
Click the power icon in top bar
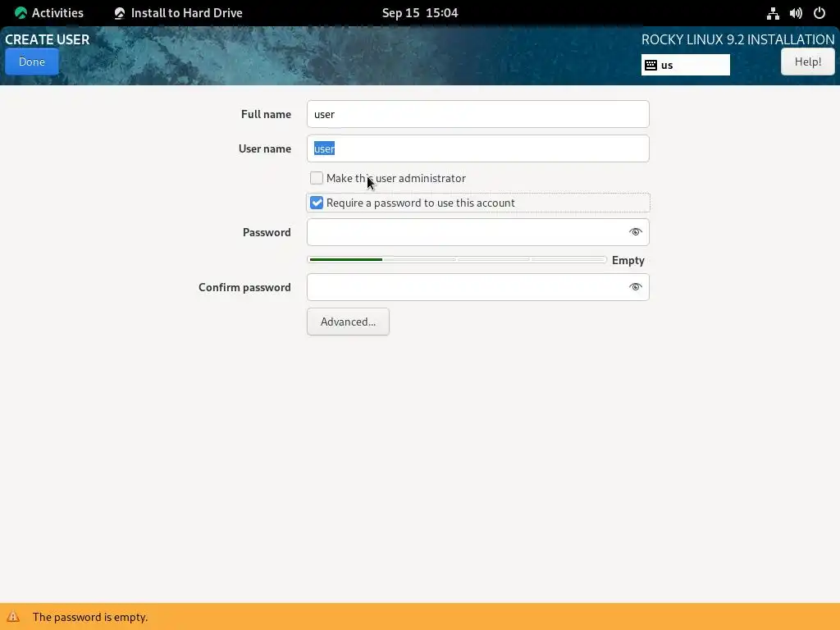819,13
